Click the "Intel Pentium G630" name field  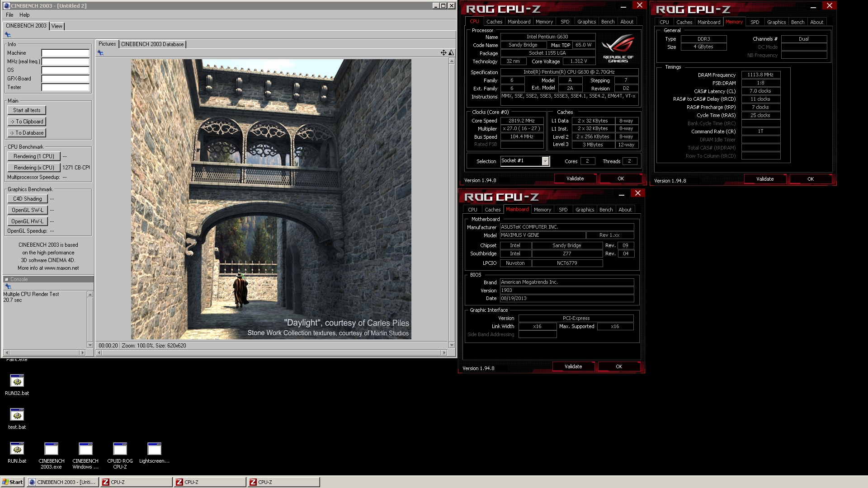pos(547,37)
